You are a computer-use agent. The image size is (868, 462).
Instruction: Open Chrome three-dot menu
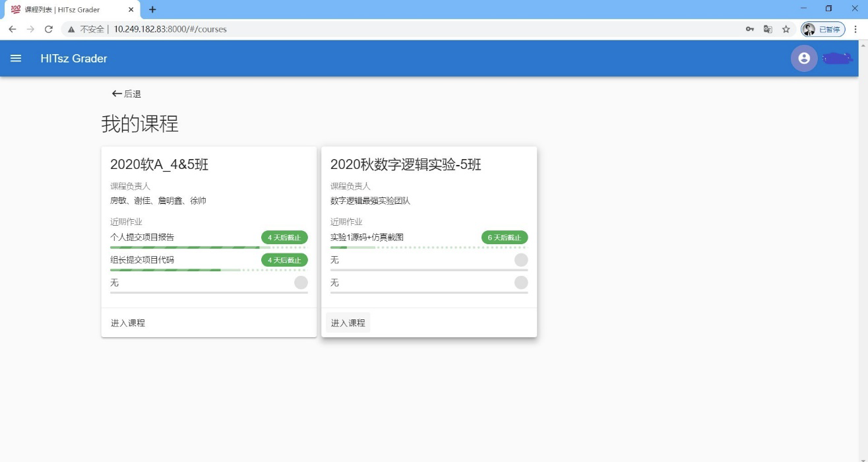tap(855, 29)
